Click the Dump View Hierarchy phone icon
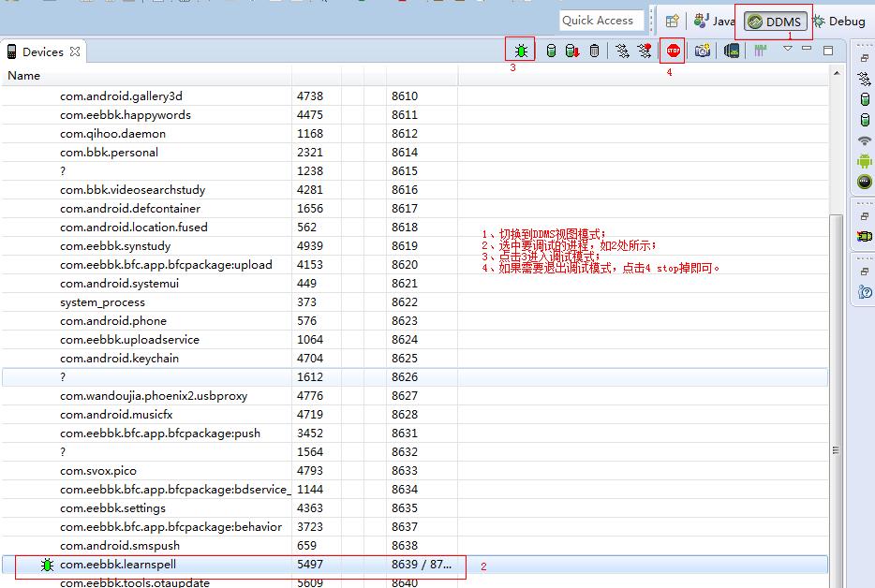The image size is (875, 588). click(x=732, y=51)
